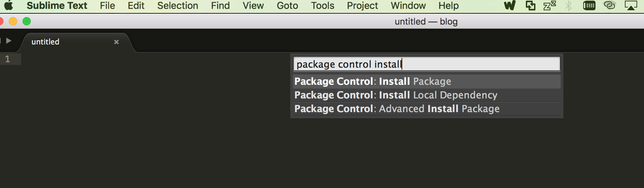This screenshot has width=644, height=188.
Task: Click the W icon in the menu bar
Action: pyautogui.click(x=510, y=5)
